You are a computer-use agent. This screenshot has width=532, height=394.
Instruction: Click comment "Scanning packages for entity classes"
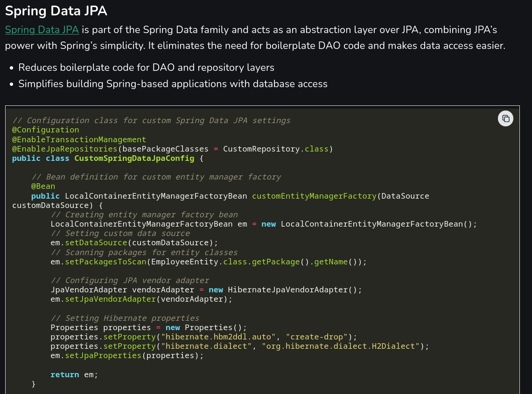click(144, 252)
